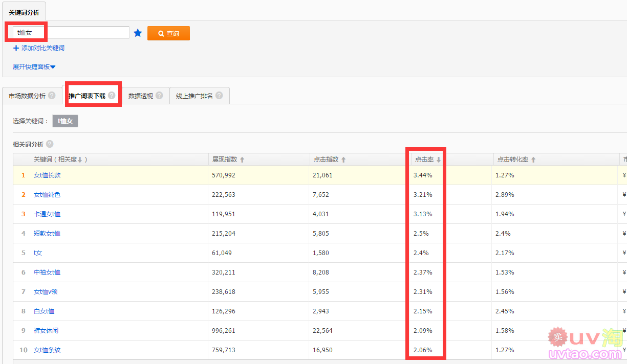Click help icon beside 数据透视 tab
This screenshot has width=627, height=364.
click(159, 96)
